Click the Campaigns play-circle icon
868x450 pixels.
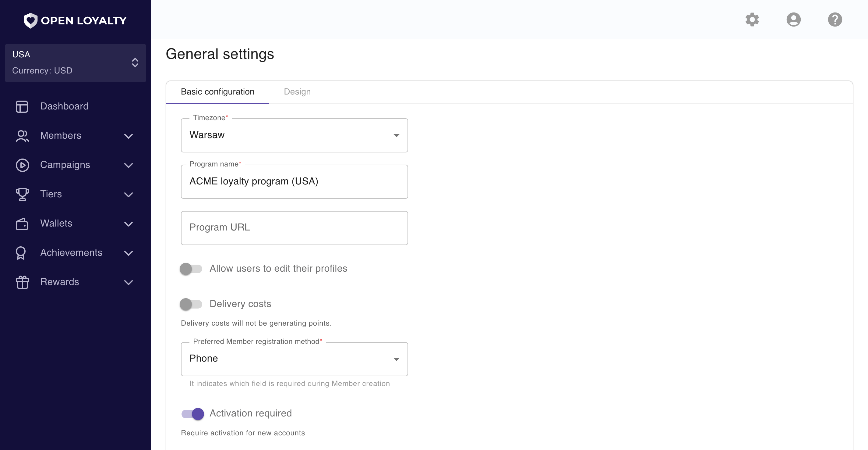click(x=22, y=165)
